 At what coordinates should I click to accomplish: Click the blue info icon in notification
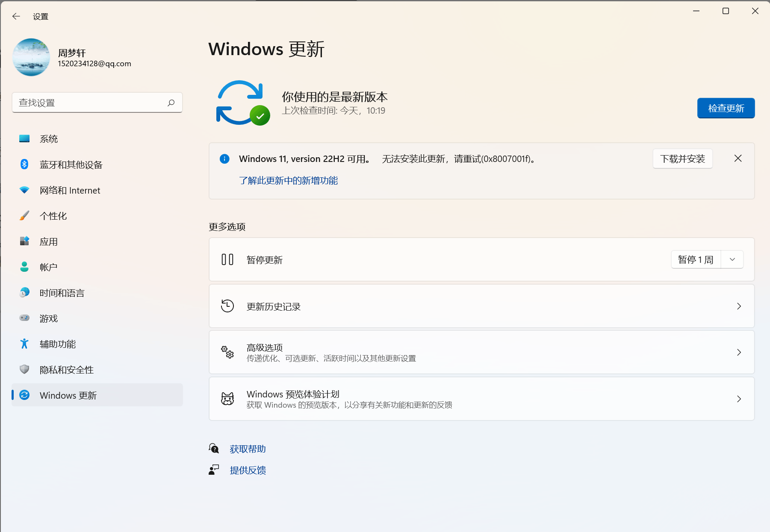tap(224, 159)
